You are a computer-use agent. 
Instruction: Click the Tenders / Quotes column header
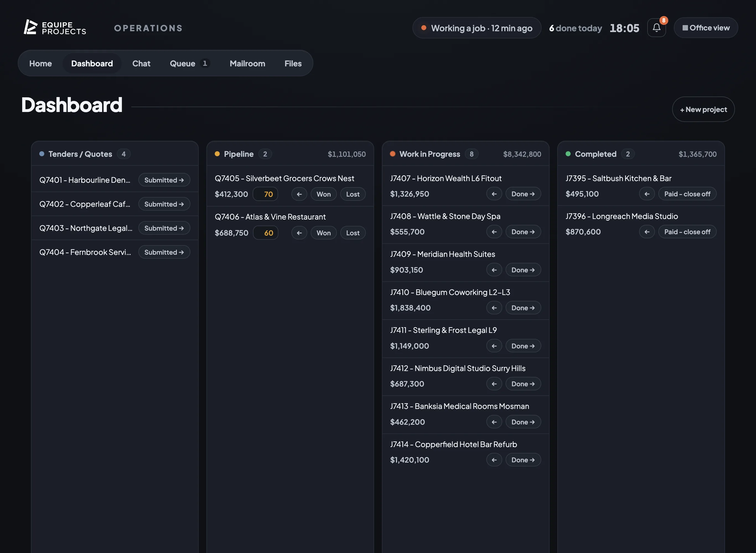(x=115, y=154)
